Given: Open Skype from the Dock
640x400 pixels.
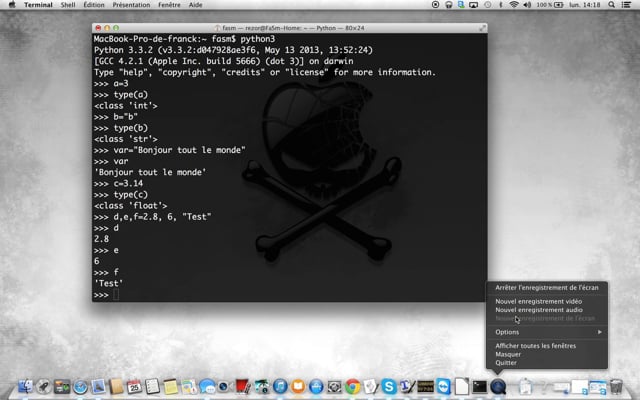Looking at the screenshot, I should pos(389,386).
